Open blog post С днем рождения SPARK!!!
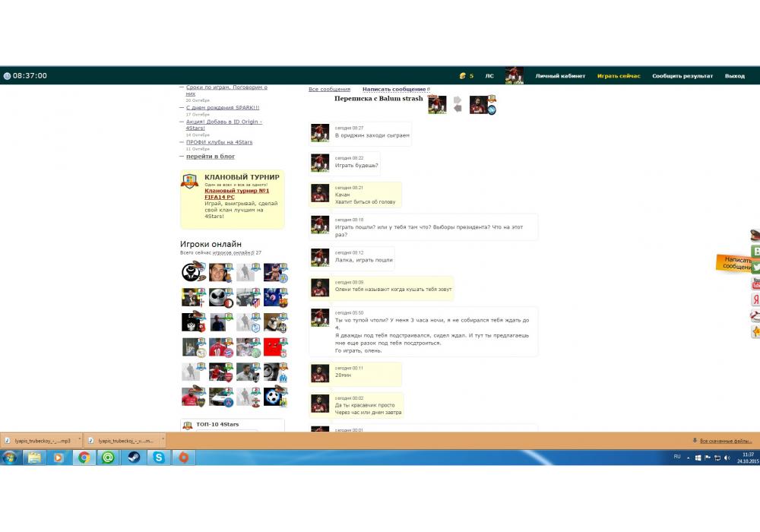The image size is (760, 532). click(x=223, y=108)
